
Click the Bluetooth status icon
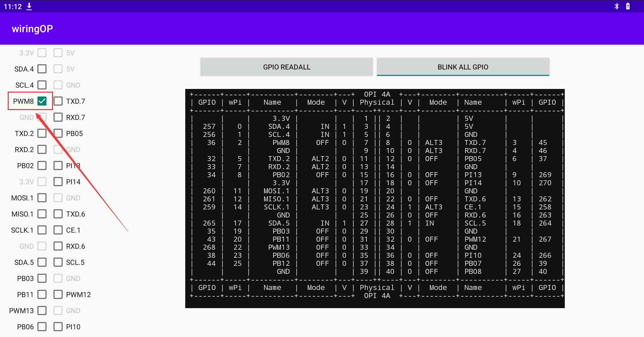point(616,6)
